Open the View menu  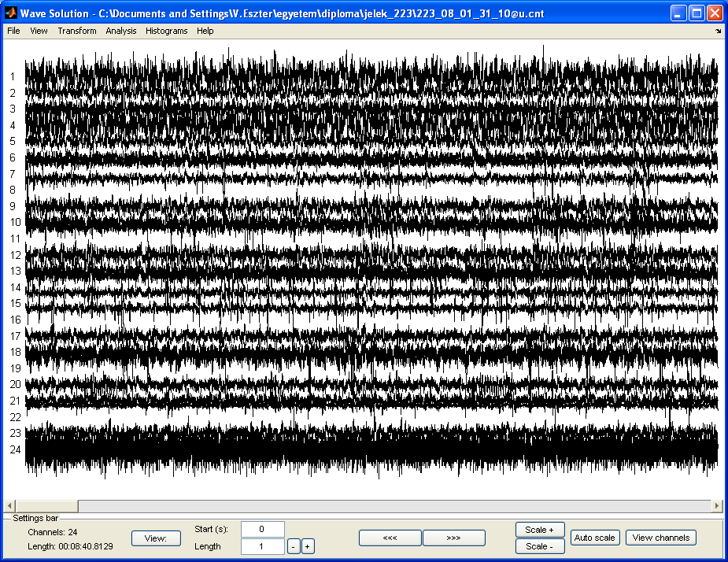(x=39, y=31)
